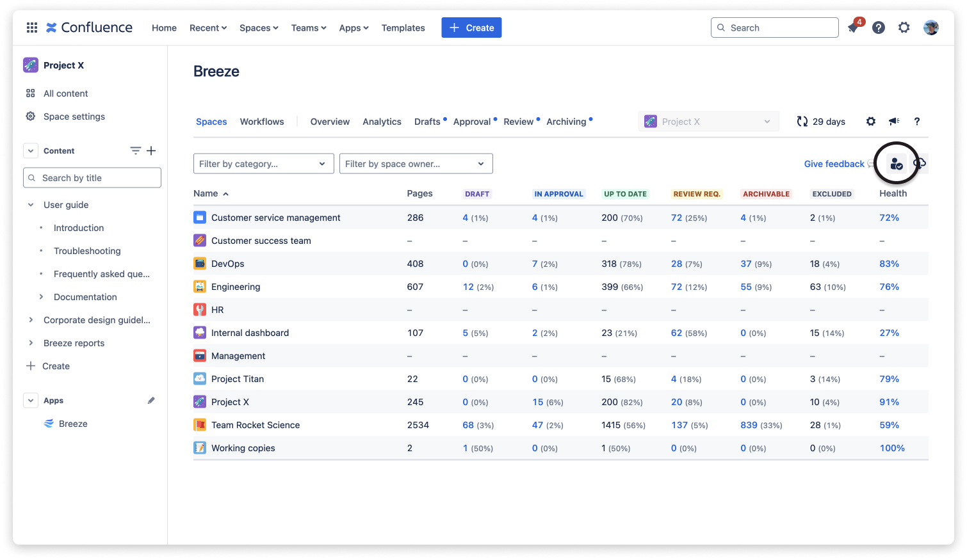The image size is (967, 560).
Task: Click the cloud icon beside user check
Action: coord(920,164)
